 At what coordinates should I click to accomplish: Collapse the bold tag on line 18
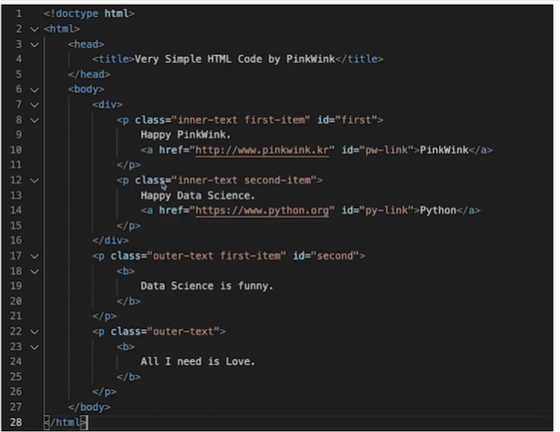[34, 271]
